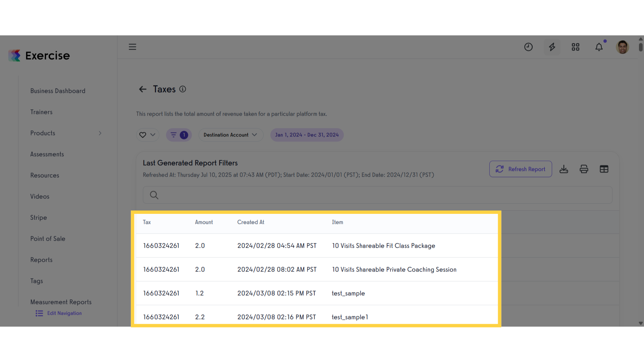
Task: Change the Jan 1, 2024 - Dec 31, 2024 date range
Action: (307, 135)
